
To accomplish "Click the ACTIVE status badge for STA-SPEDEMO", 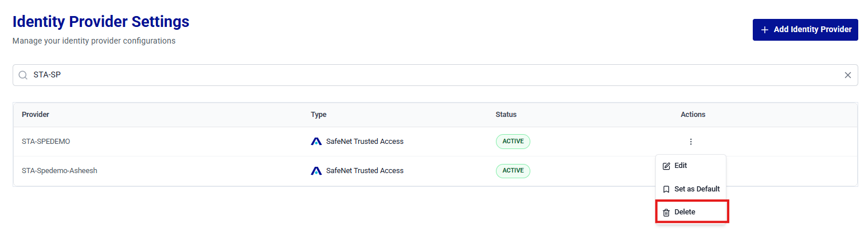I will click(x=513, y=142).
